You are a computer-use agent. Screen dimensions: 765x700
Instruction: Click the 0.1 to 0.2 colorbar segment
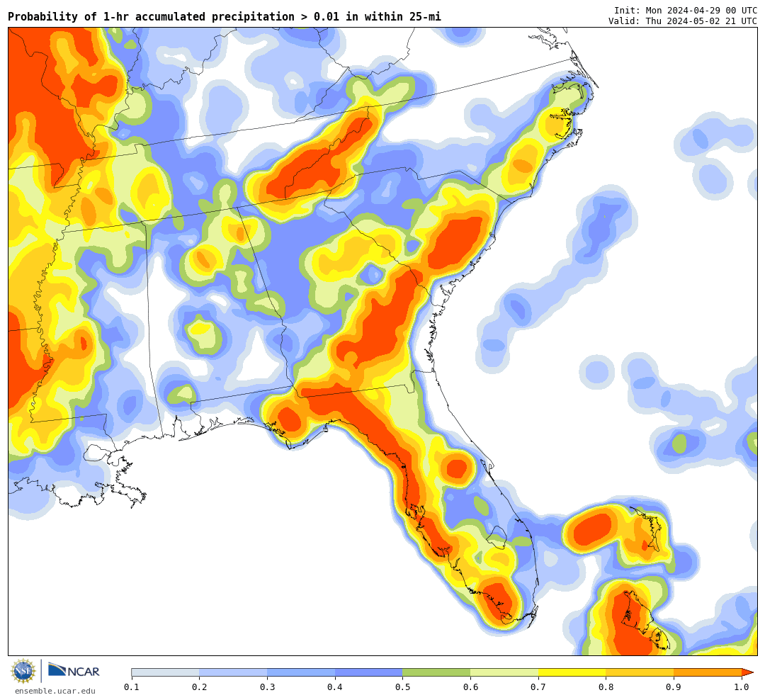[x=165, y=672]
